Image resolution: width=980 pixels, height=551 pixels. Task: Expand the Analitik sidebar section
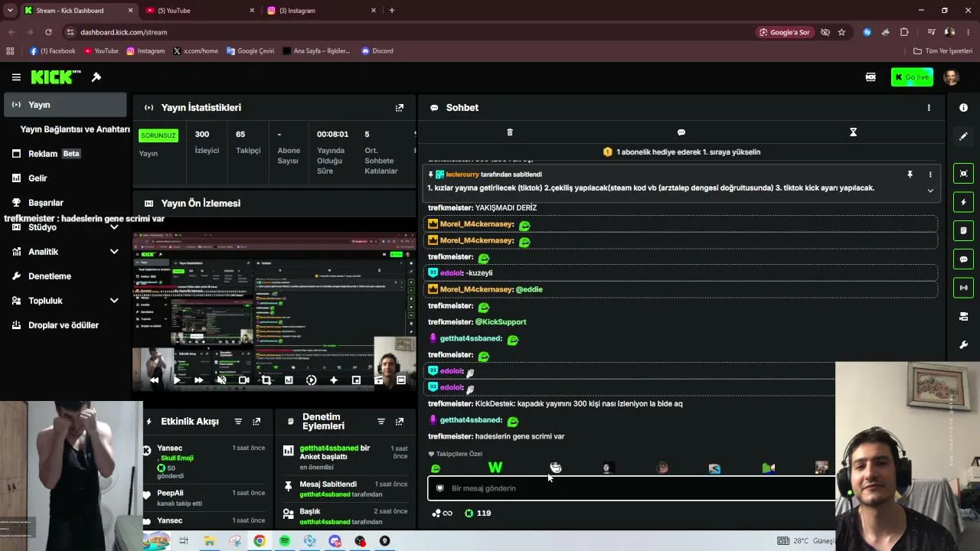click(114, 252)
